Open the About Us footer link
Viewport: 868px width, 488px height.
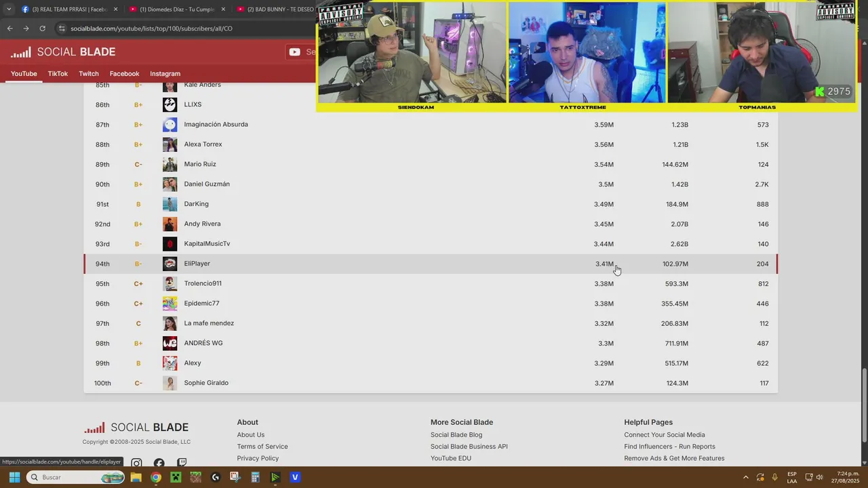pos(251,435)
